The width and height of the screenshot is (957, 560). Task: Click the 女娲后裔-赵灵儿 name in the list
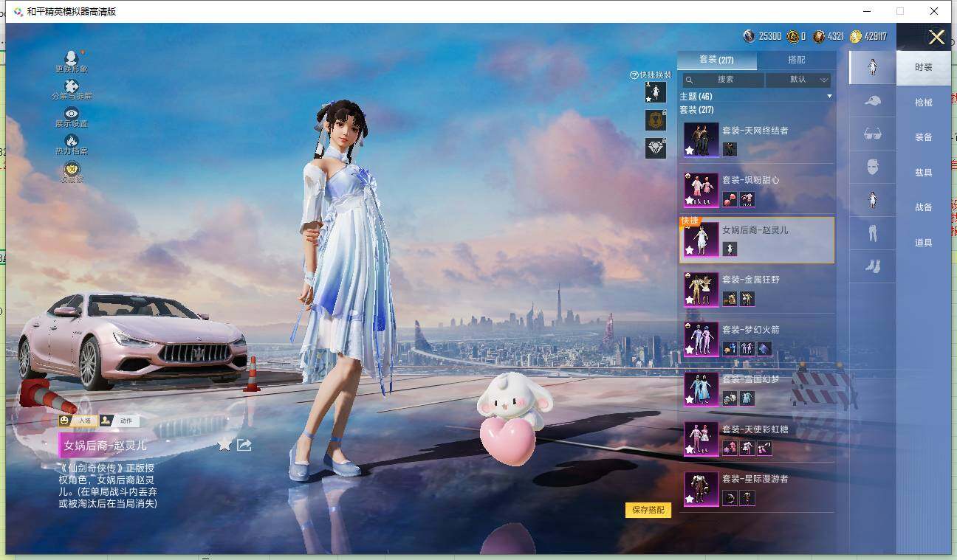(x=755, y=230)
